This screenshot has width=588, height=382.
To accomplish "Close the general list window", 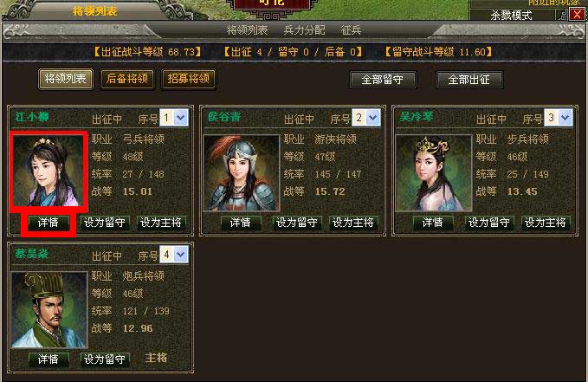I will 577,15.
